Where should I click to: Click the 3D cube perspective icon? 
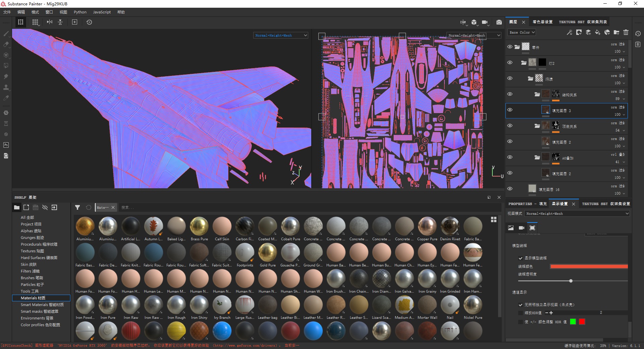[x=474, y=22]
